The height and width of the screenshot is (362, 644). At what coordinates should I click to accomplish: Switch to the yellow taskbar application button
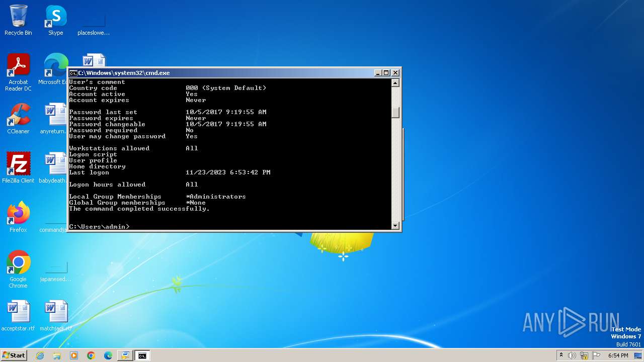(125, 355)
